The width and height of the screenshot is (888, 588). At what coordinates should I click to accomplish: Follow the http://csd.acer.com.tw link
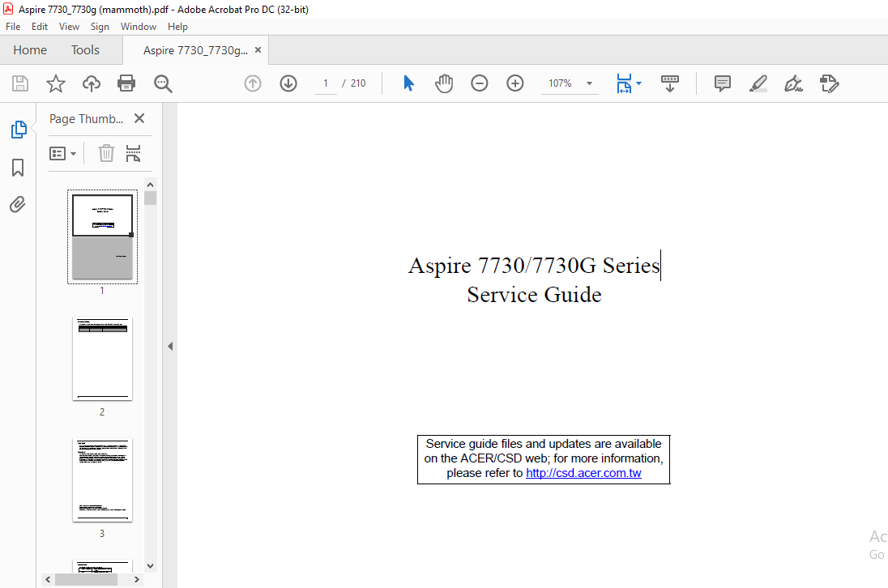pos(583,473)
